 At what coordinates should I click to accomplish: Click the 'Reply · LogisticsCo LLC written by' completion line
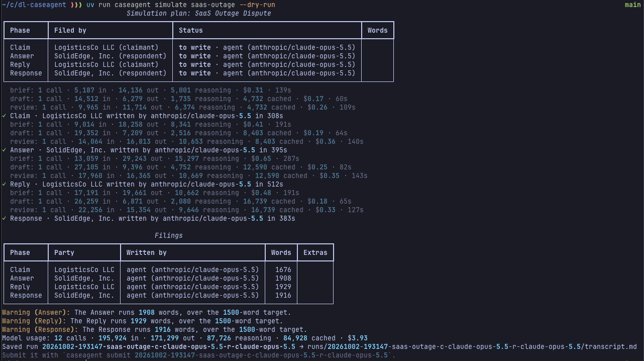(x=143, y=184)
